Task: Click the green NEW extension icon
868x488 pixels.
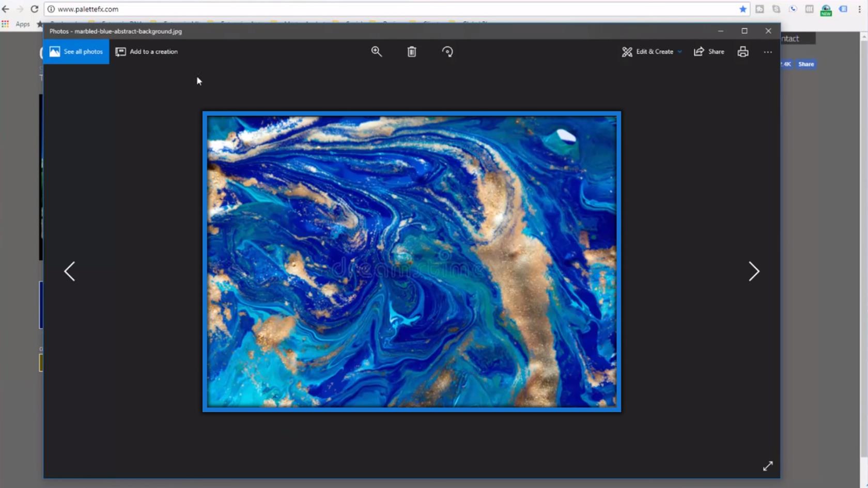Action: [826, 10]
